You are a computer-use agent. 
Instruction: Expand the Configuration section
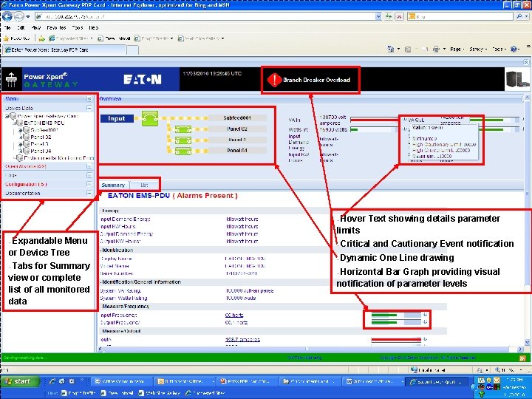[89, 184]
